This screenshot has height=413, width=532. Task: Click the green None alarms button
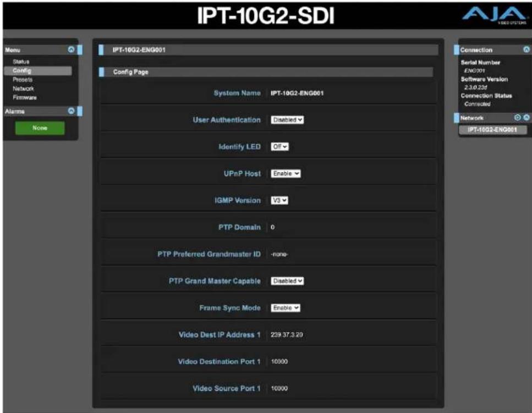pyautogui.click(x=40, y=128)
